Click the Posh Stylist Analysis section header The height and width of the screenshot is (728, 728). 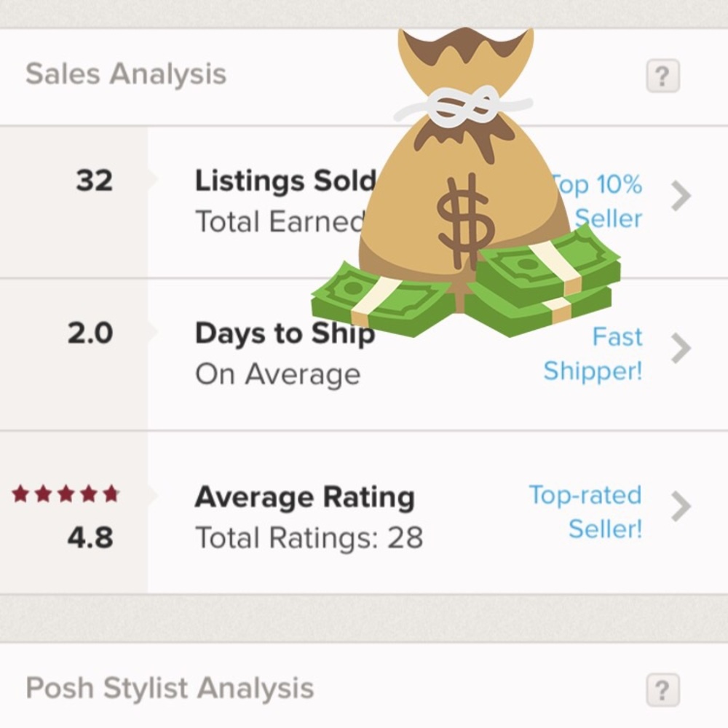(170, 688)
